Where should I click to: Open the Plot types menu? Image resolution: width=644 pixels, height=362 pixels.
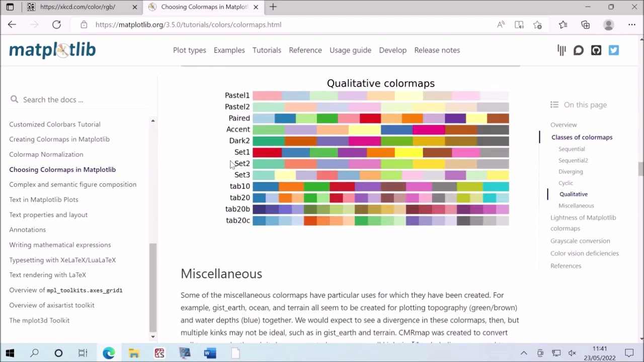(190, 50)
